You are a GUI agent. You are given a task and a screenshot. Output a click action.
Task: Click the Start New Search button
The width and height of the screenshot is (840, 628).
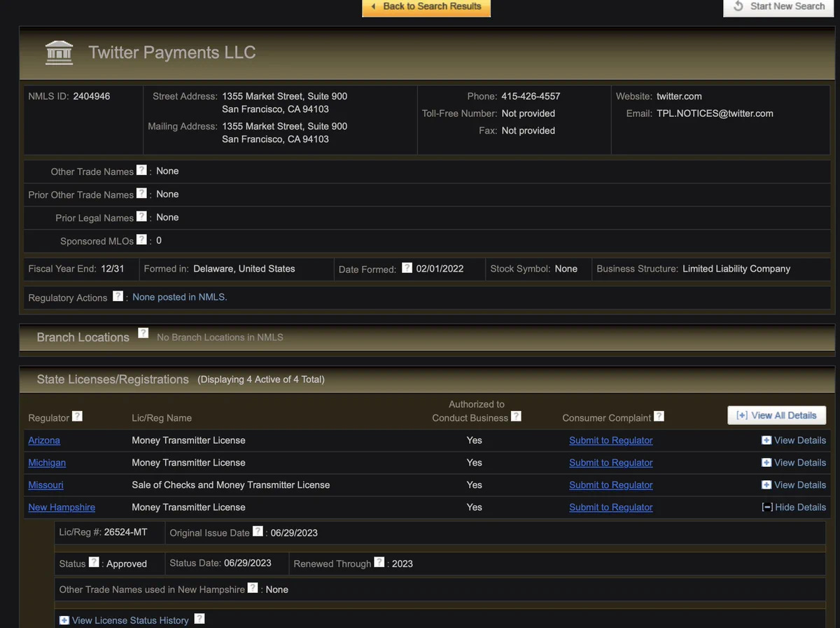780,7
